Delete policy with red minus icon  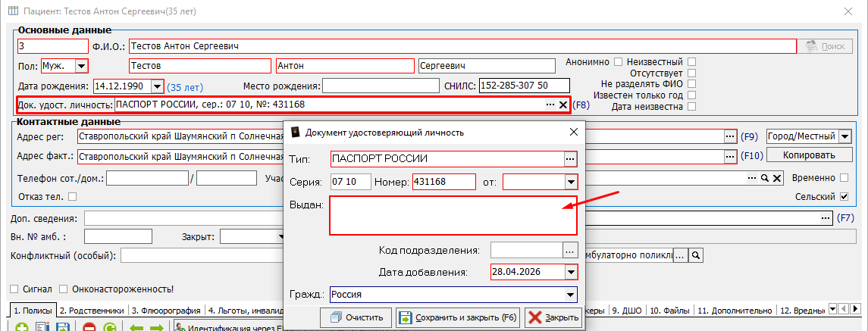pyautogui.click(x=89, y=326)
